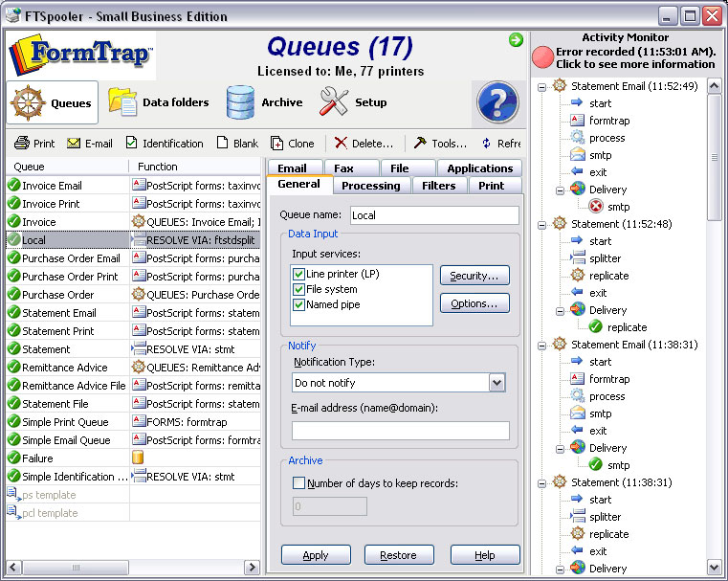Click envelope smtp icon under Statement Email 11:52:49
Screen dimensions: 728x581
578,154
